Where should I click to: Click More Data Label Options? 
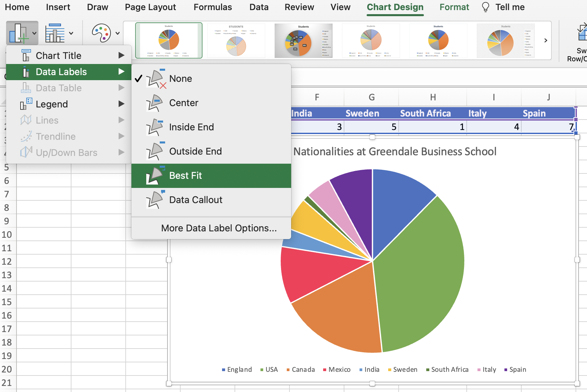pyautogui.click(x=219, y=228)
